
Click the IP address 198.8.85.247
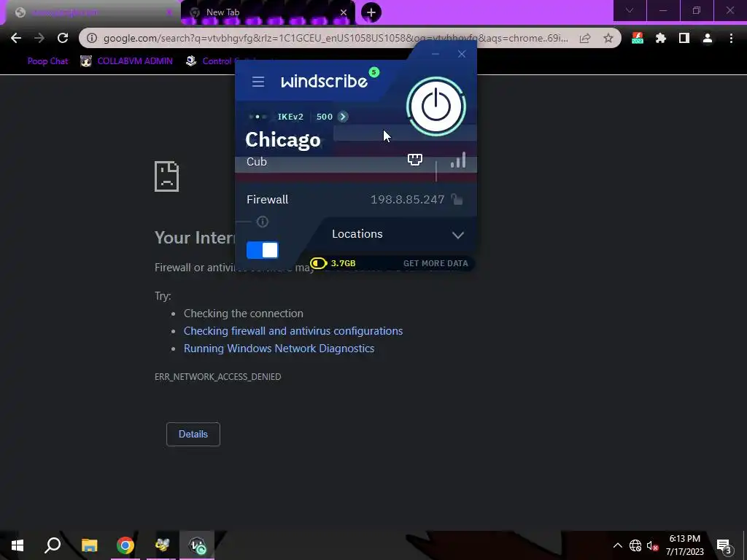(x=407, y=200)
